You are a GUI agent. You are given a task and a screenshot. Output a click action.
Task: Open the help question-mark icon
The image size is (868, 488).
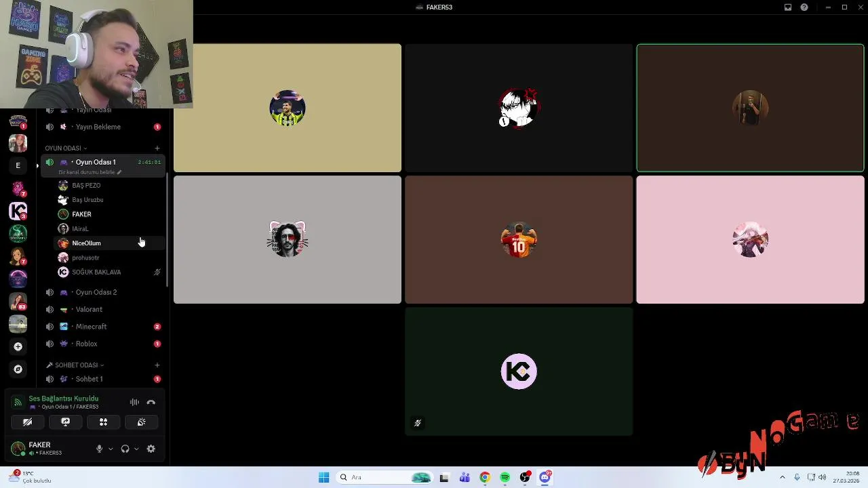click(x=804, y=7)
